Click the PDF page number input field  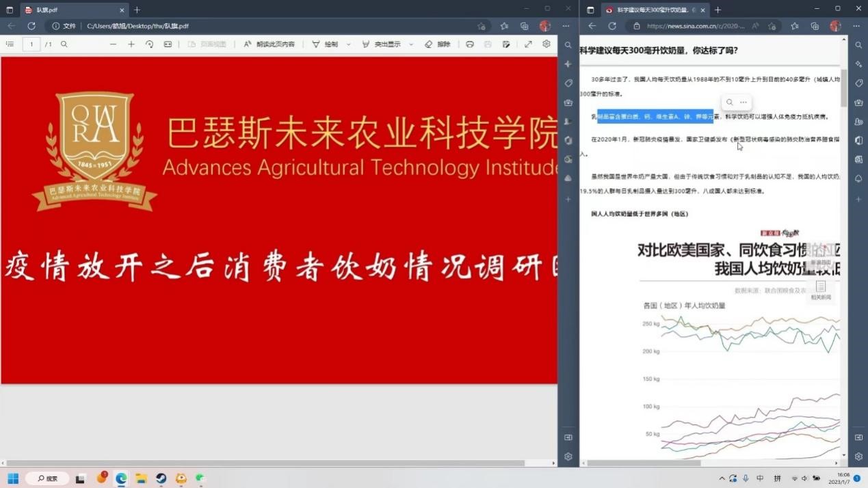coord(31,44)
